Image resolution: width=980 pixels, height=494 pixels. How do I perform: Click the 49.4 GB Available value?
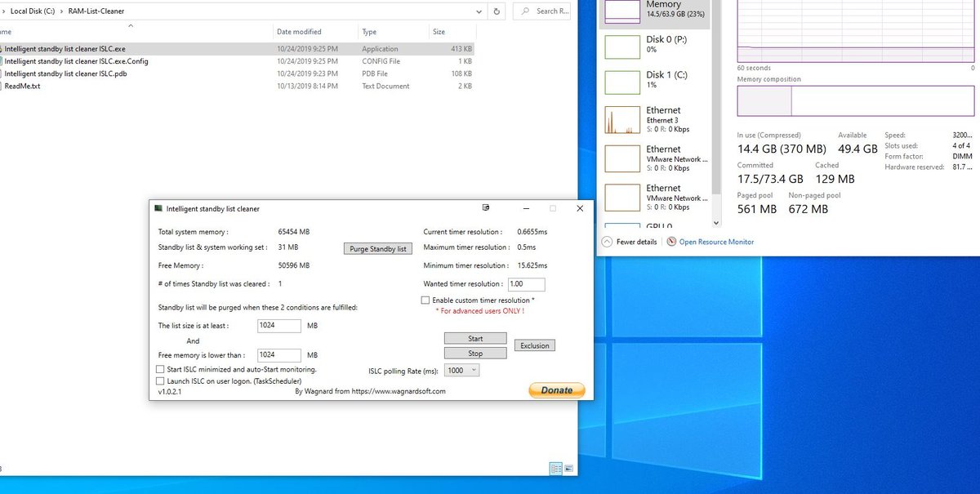pos(857,149)
